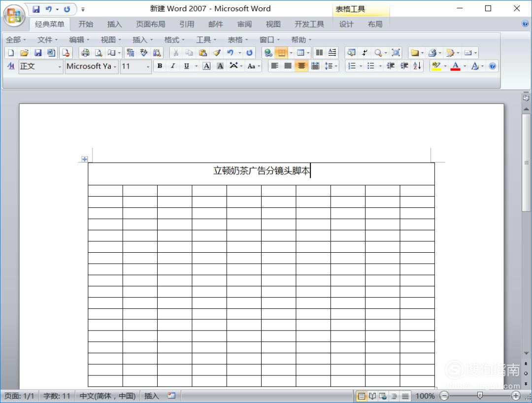The height and width of the screenshot is (403, 532).
Task: Apply yellow text highlight color
Action: tap(436, 66)
